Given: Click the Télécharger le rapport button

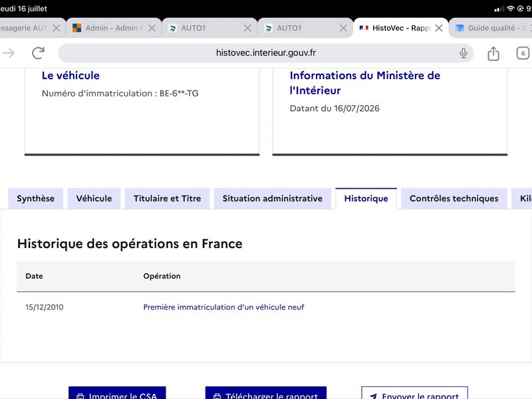Looking at the screenshot, I should [265, 393].
